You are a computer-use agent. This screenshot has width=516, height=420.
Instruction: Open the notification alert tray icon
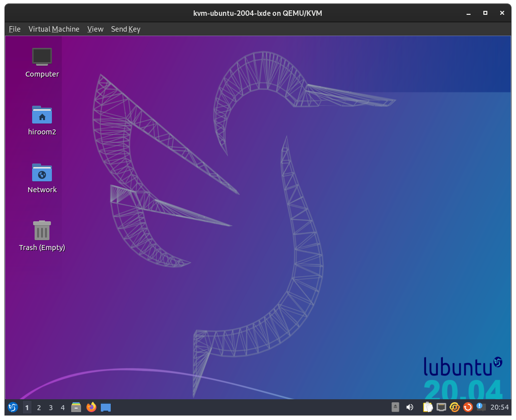click(x=481, y=407)
